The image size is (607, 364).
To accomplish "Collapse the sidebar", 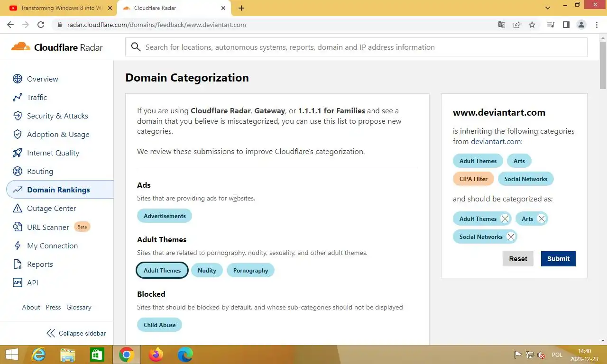I will (x=76, y=333).
